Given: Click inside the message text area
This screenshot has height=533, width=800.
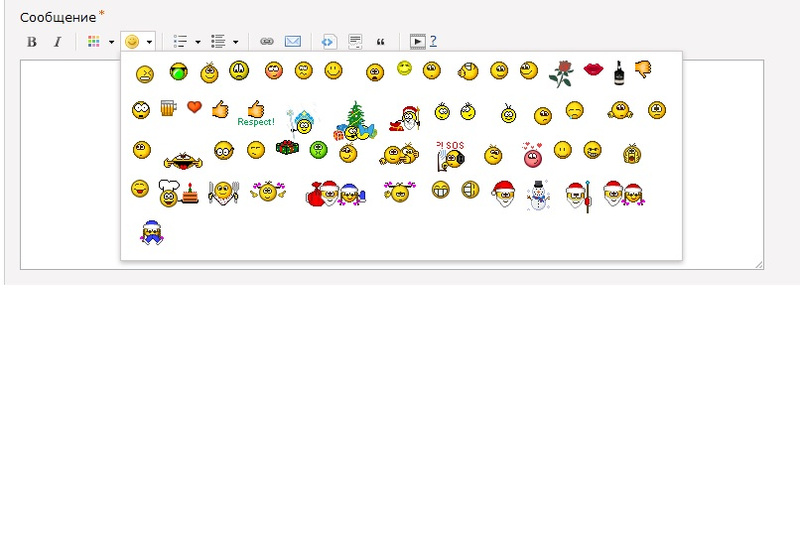Looking at the screenshot, I should (70, 164).
